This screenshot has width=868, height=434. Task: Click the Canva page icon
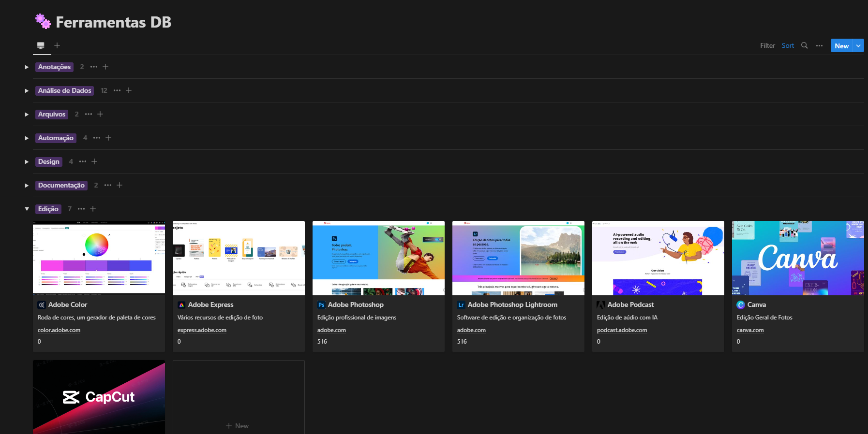point(741,305)
